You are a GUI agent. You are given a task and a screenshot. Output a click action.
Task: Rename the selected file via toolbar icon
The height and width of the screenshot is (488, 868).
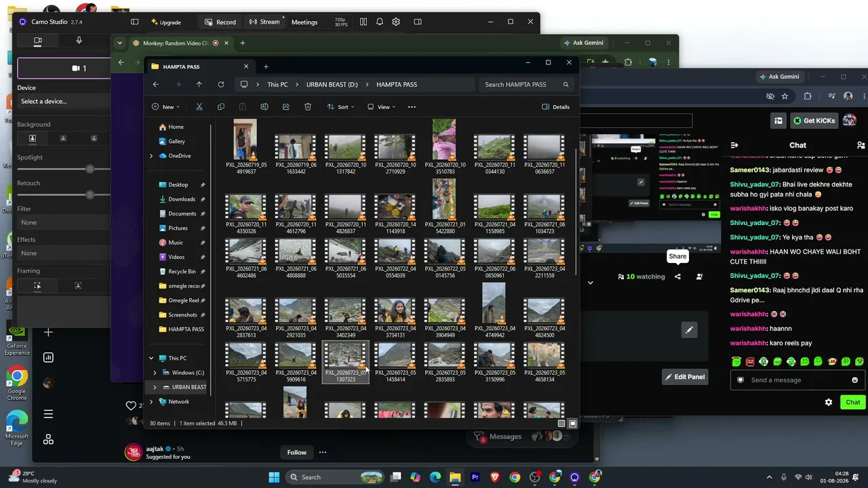click(264, 106)
